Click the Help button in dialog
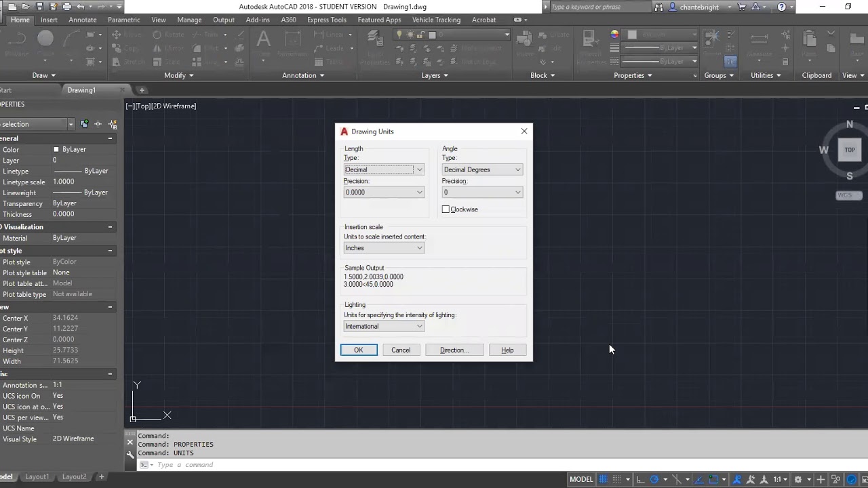 (507, 350)
